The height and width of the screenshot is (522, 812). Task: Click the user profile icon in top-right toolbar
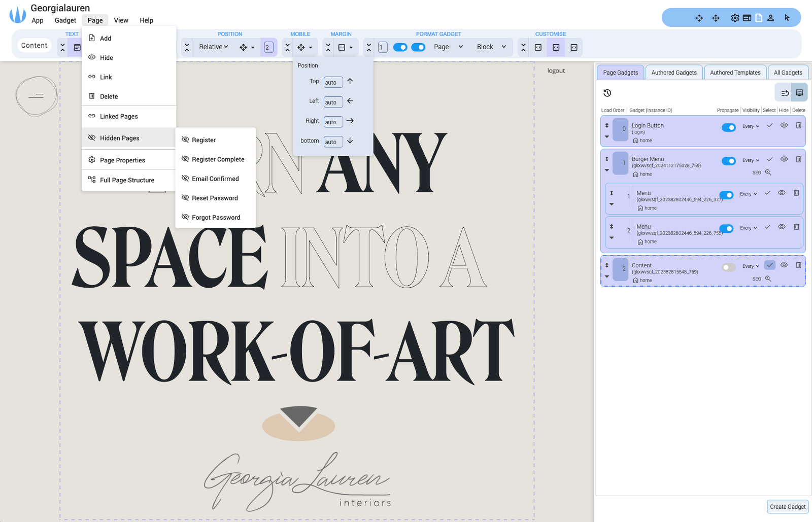tap(770, 18)
